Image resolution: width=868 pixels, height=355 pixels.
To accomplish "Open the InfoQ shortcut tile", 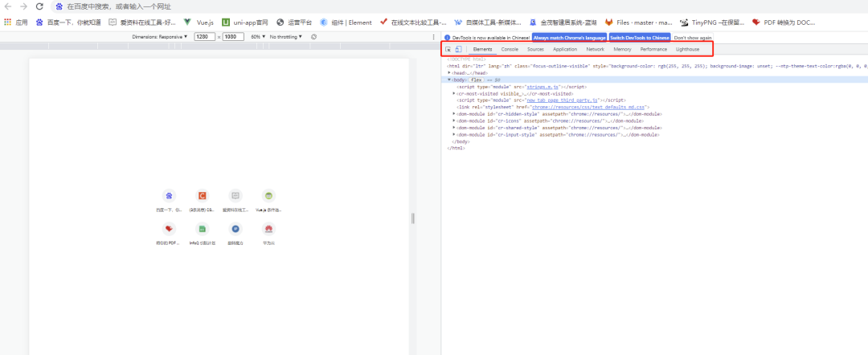I will [x=202, y=233].
